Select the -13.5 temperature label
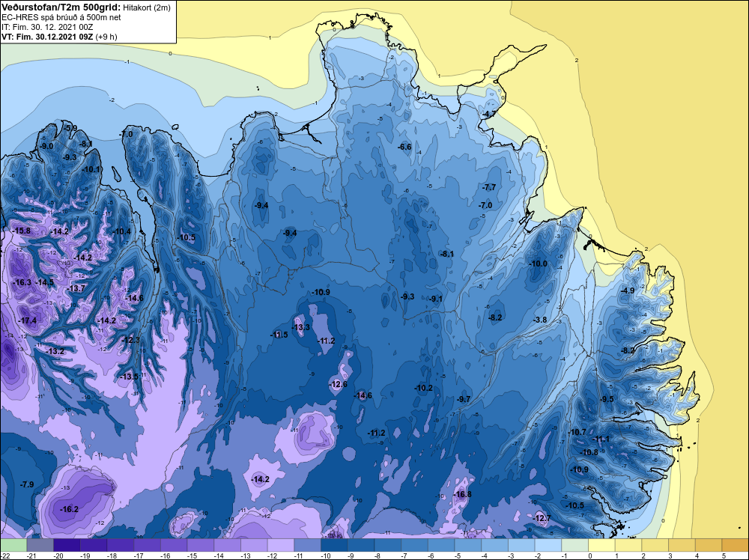Screen dimensions: 749x560 pos(129,377)
